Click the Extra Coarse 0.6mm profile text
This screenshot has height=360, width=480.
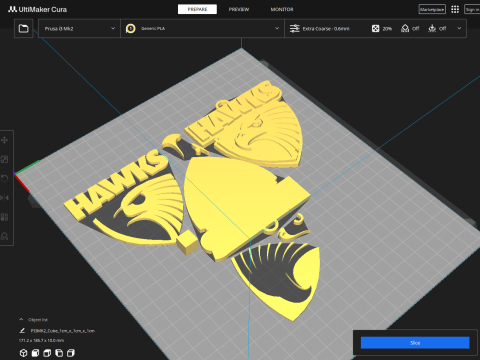pos(326,29)
